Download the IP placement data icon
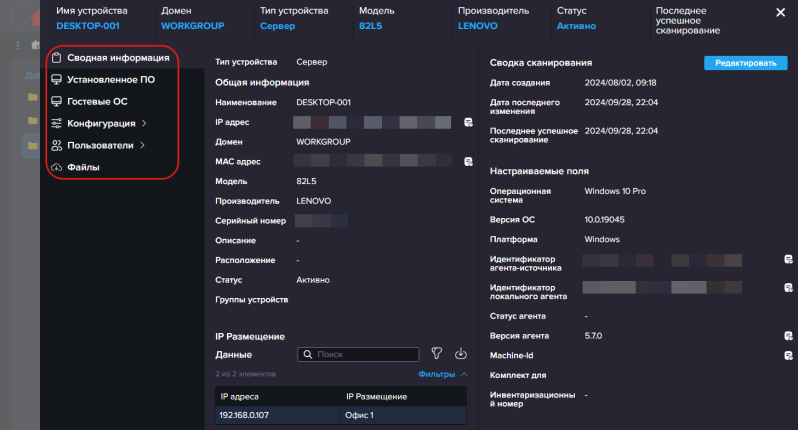Screen dimensions: 798x430 pos(461,353)
